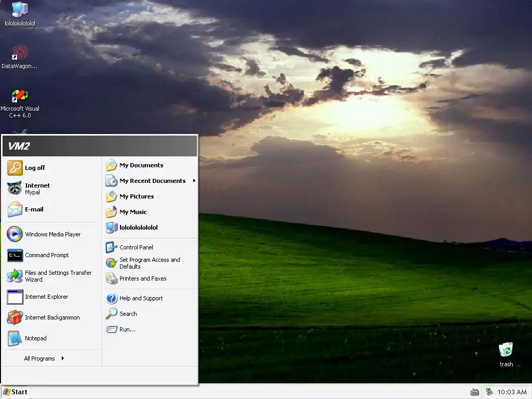The width and height of the screenshot is (532, 399).
Task: Select Internet Backgammon label
Action: [x=52, y=317]
